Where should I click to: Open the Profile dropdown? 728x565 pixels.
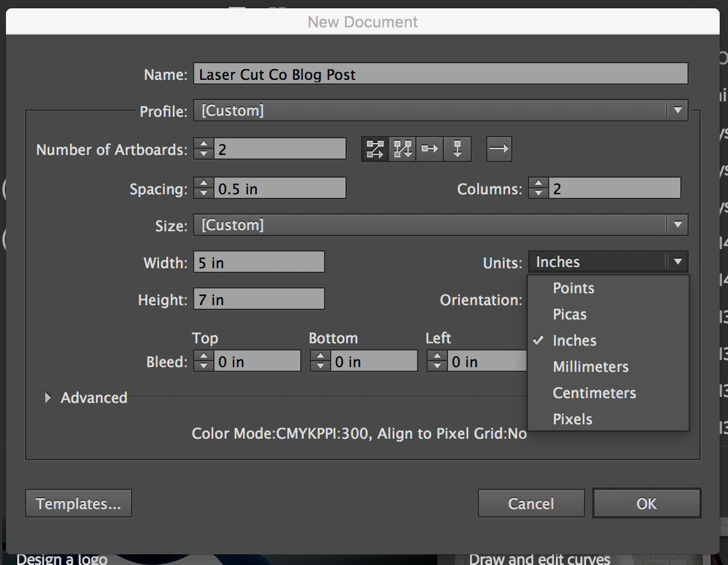coord(441,110)
